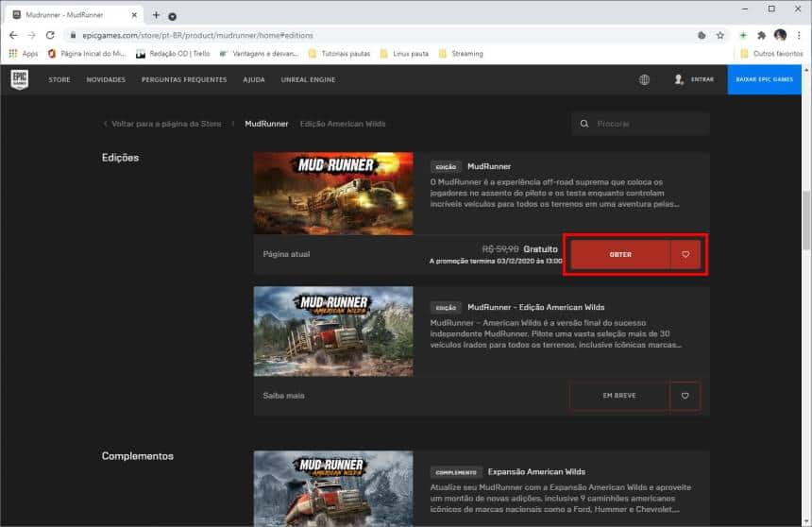Click MudRunner - Edição American Wilds title
Viewport: 812px width, 527px height.
pos(536,307)
